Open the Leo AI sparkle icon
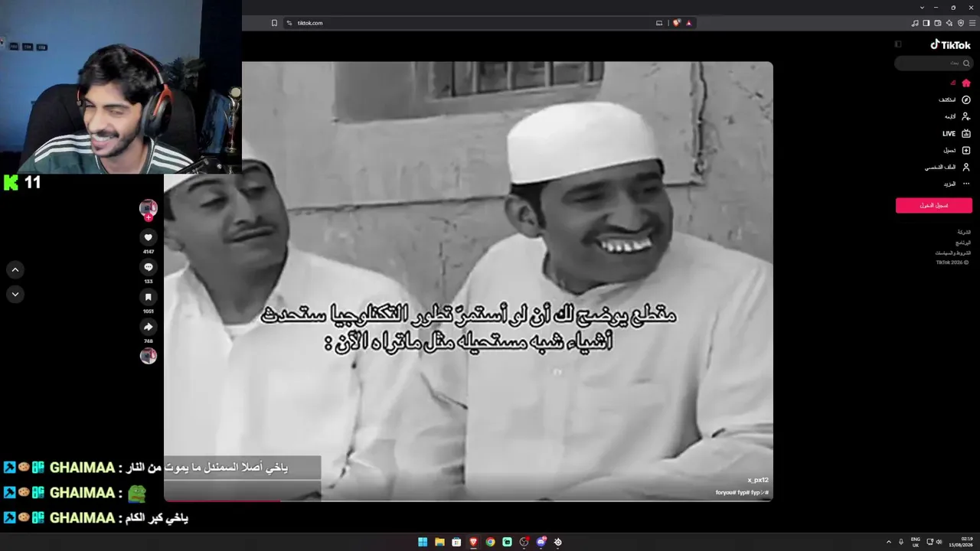Image resolution: width=980 pixels, height=551 pixels. [949, 23]
